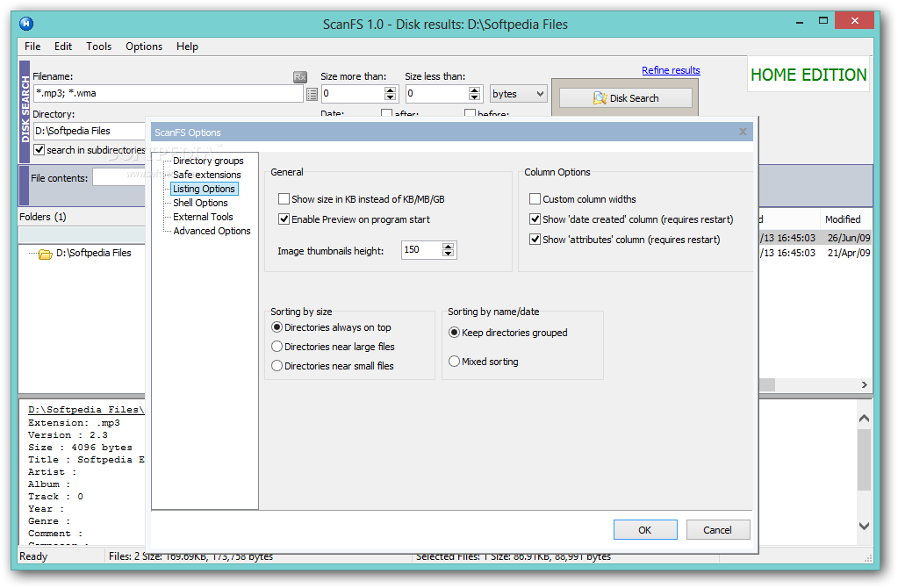This screenshot has height=588, width=898.
Task: Start the Disk Search
Action: point(625,98)
